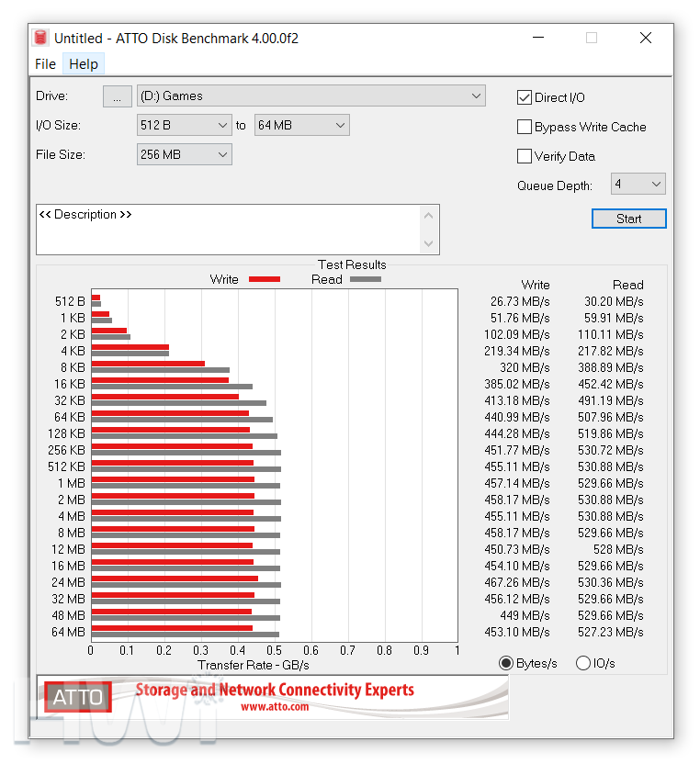The image size is (700, 764).
Task: Click the 24 MB red write bar
Action: pyautogui.click(x=175, y=579)
